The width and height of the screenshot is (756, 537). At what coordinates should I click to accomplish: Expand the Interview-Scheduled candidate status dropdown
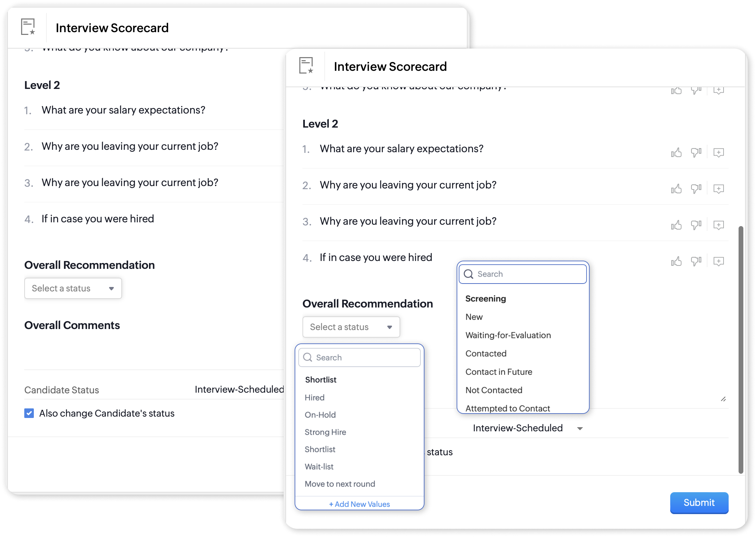(x=580, y=429)
